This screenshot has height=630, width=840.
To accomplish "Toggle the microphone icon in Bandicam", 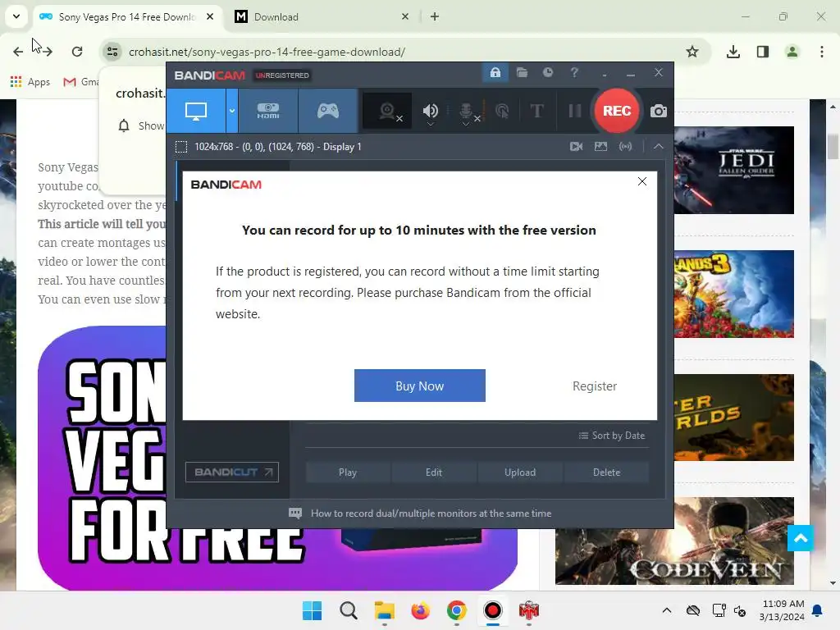I will click(467, 111).
